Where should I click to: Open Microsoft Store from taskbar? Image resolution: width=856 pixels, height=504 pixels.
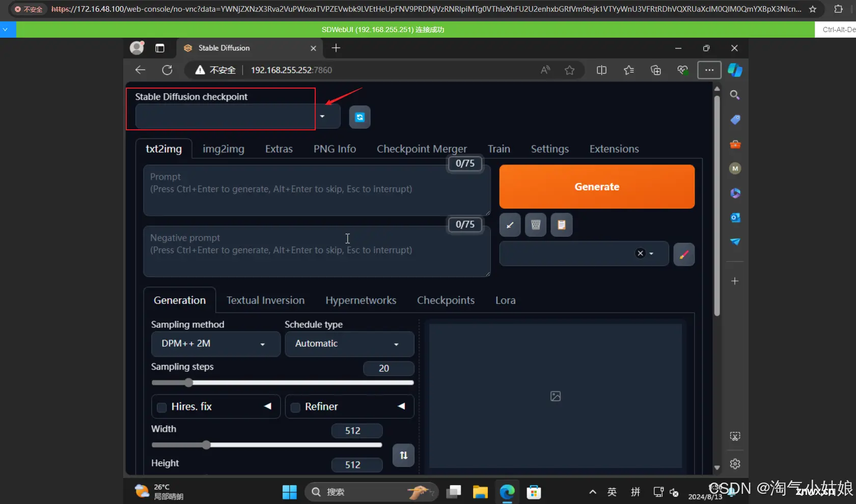pyautogui.click(x=534, y=492)
